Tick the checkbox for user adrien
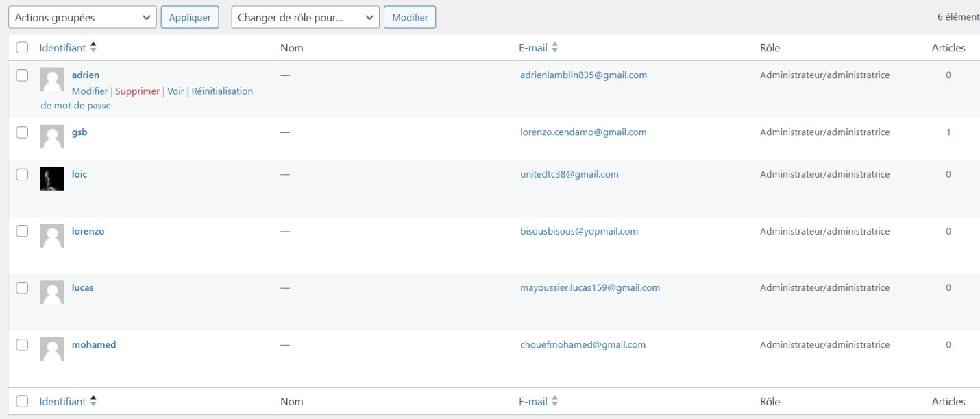 [22, 75]
